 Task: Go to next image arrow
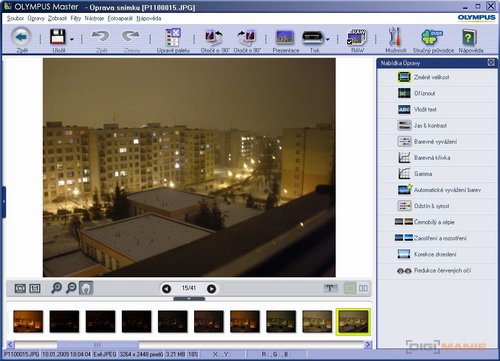pos(211,289)
